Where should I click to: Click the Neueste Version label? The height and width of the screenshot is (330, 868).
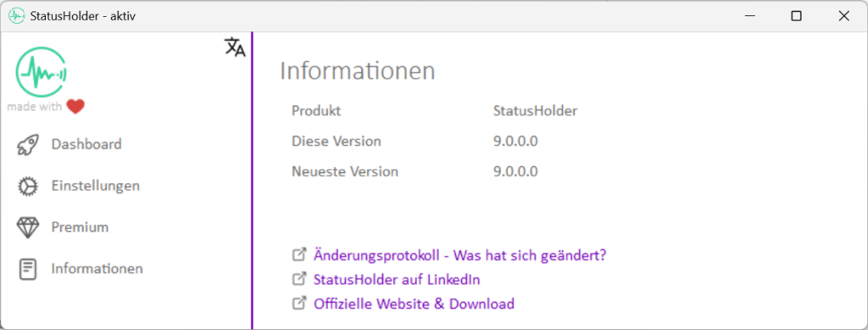[x=345, y=171]
